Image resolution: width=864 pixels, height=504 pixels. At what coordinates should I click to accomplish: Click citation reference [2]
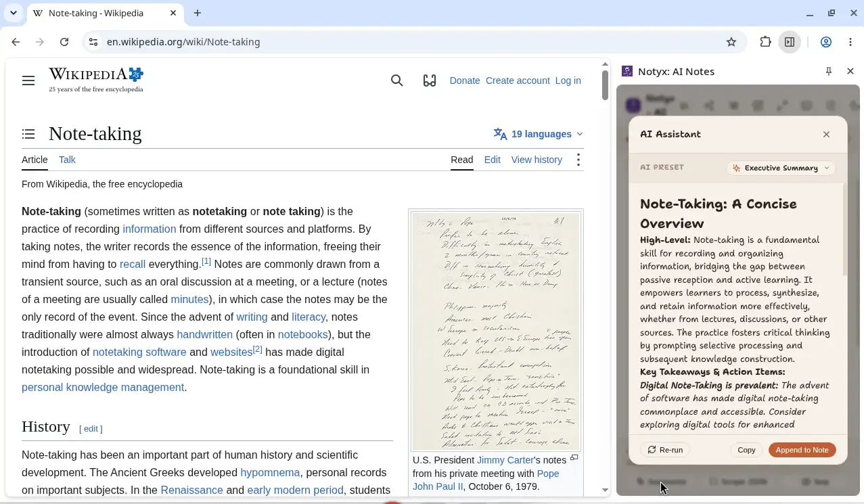[x=257, y=349]
